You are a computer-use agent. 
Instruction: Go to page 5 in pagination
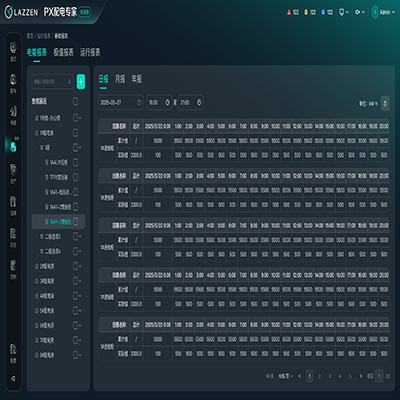point(350,376)
